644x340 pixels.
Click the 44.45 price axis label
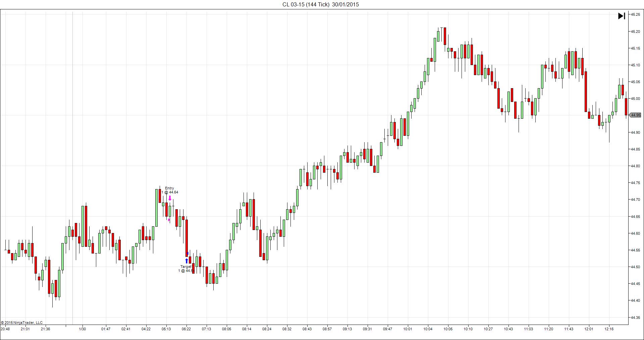coord(635,284)
